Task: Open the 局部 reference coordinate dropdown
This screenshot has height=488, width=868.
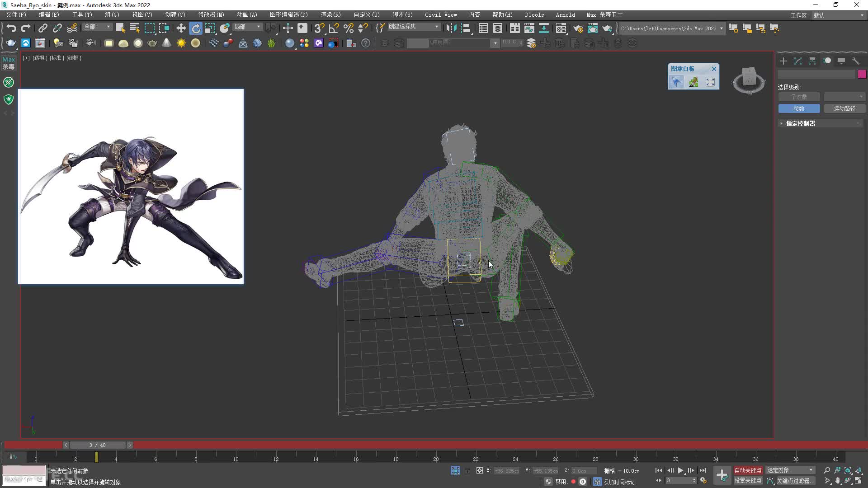Action: tap(247, 27)
